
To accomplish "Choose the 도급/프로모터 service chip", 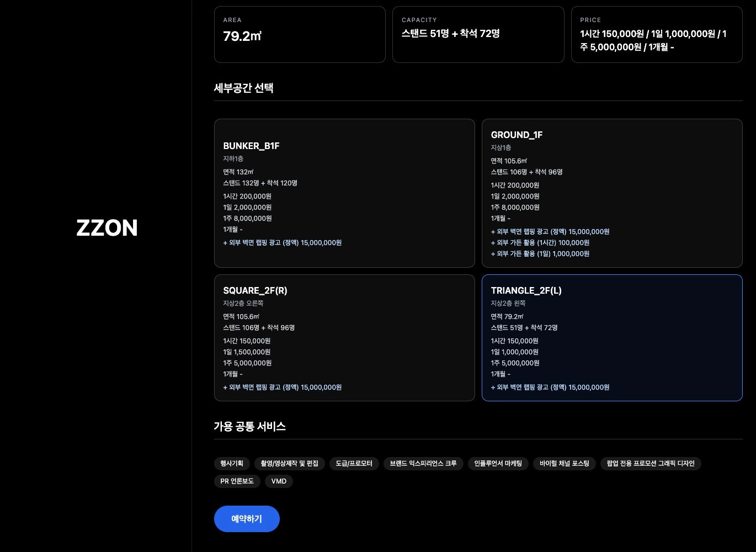I will (354, 464).
